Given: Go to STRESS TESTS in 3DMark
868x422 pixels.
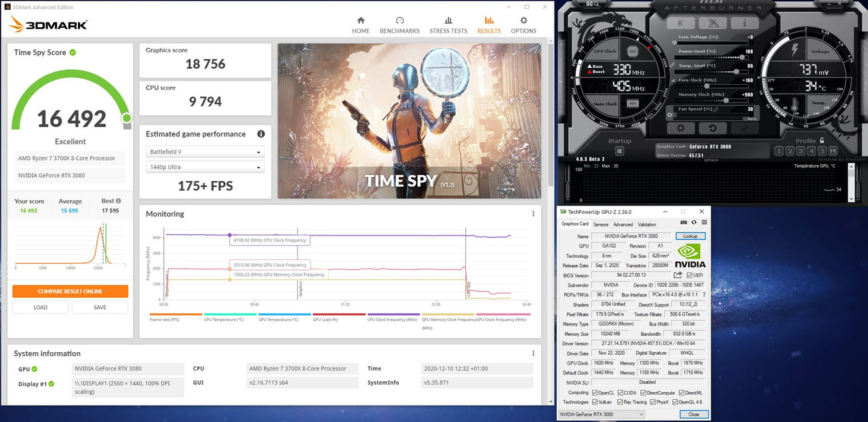Looking at the screenshot, I should pyautogui.click(x=448, y=25).
